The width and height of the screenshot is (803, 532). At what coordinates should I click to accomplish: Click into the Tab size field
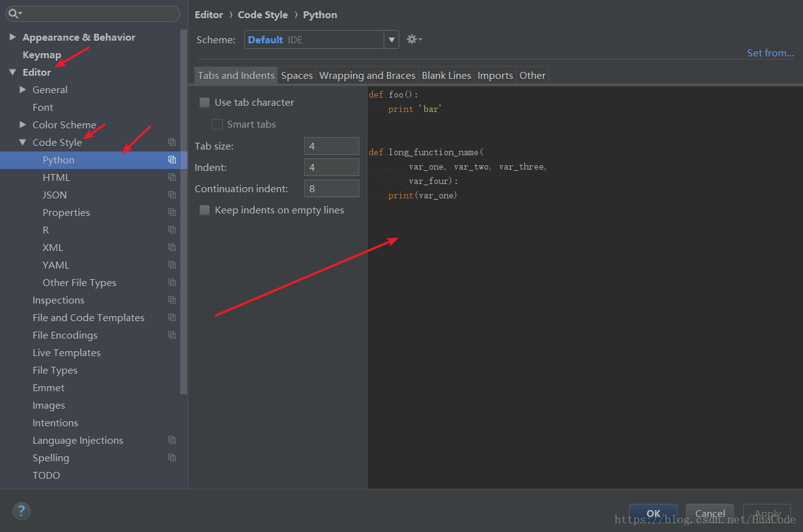(x=332, y=146)
